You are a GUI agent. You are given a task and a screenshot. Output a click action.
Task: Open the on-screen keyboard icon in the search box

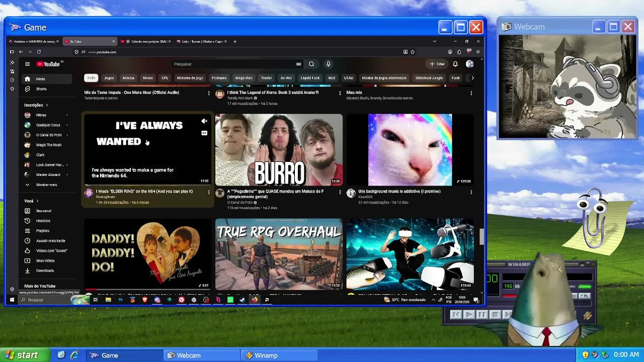(x=298, y=64)
